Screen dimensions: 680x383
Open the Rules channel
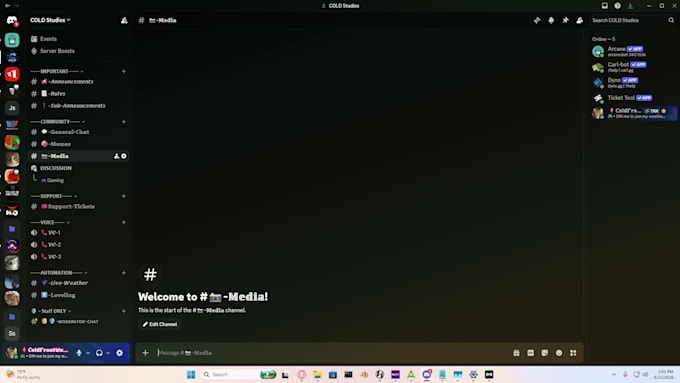pos(78,94)
